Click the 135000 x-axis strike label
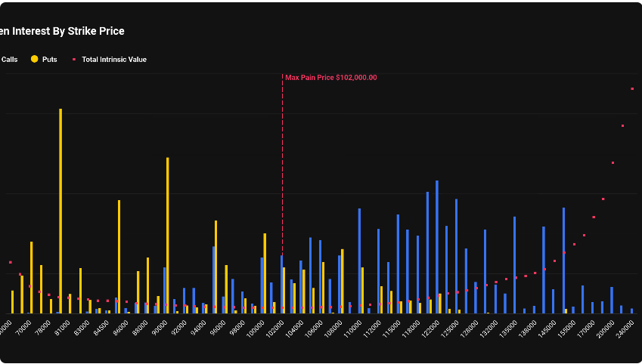This screenshot has height=364, width=642. coord(507,330)
